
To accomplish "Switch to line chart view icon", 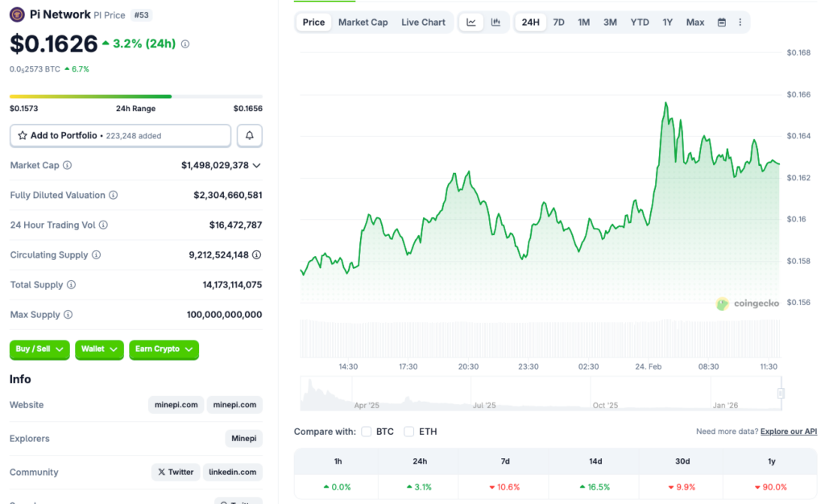I will pyautogui.click(x=471, y=22).
